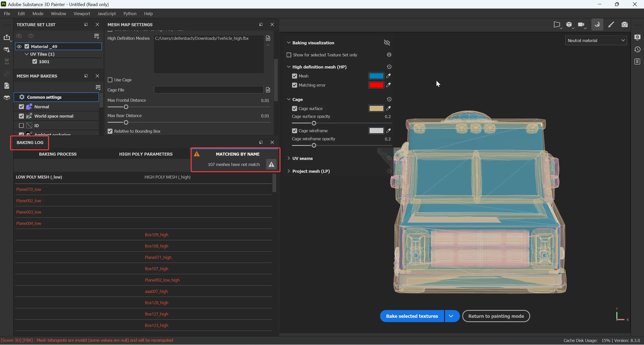Open the bake options dropdown arrow
Image resolution: width=644 pixels, height=345 pixels.
[451, 316]
